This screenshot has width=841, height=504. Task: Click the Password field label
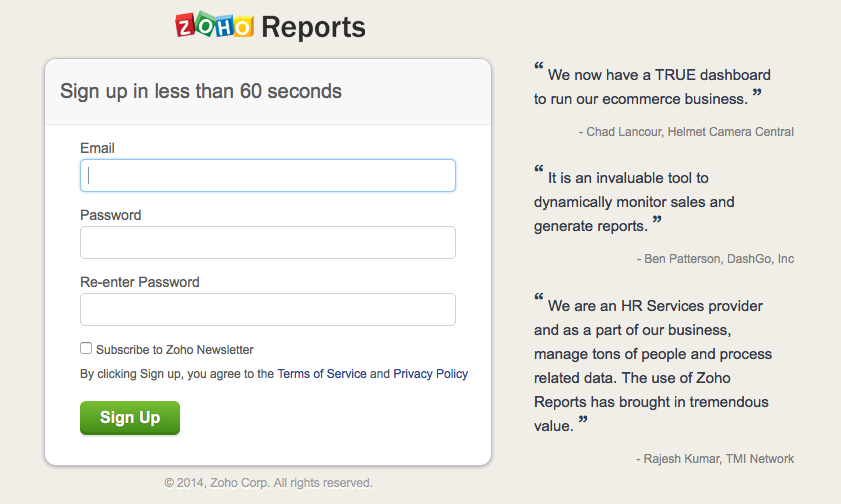[110, 215]
